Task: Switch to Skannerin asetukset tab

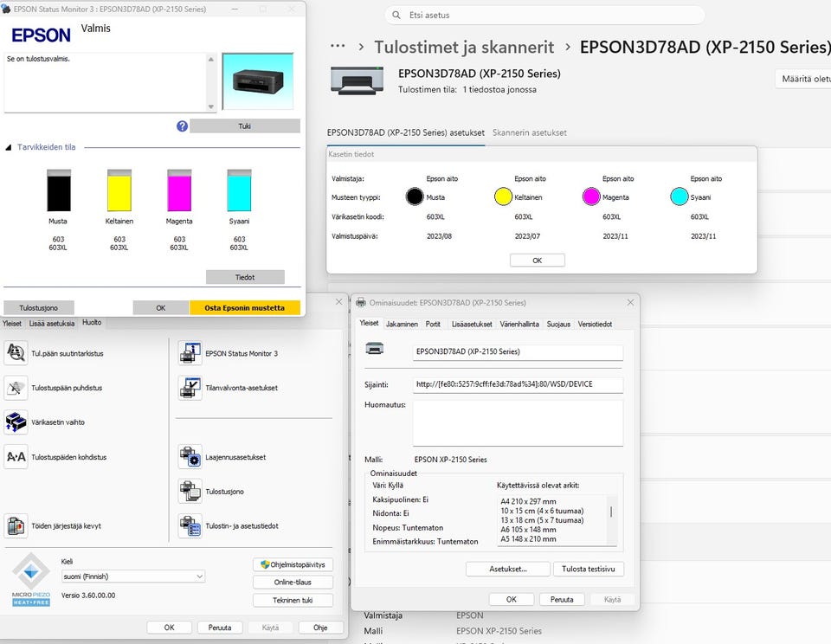Action: (530, 132)
